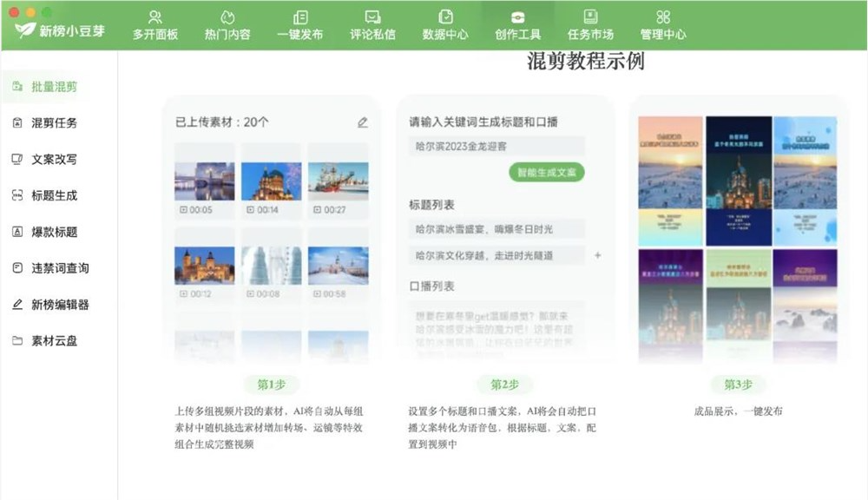Screen dimensions: 868x500
Task: Open the 数据中心 data center
Action: (x=445, y=24)
